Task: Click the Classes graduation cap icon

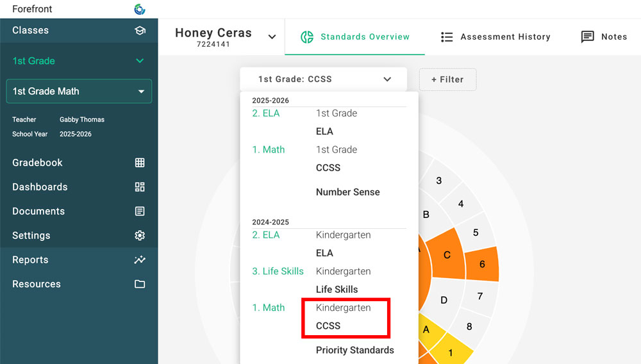Action: (140, 30)
